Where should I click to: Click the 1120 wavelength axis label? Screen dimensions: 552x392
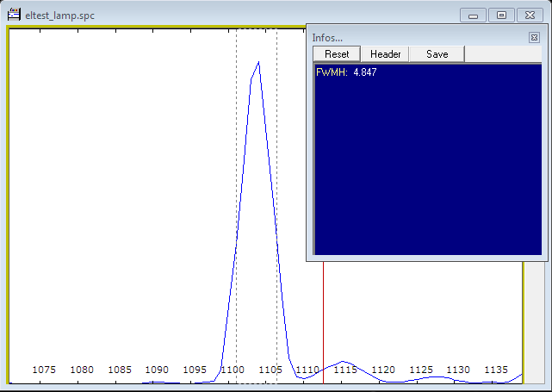[383, 370]
